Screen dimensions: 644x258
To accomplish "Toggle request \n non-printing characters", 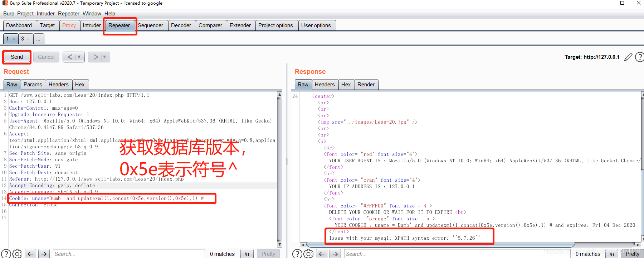I will (x=247, y=254).
